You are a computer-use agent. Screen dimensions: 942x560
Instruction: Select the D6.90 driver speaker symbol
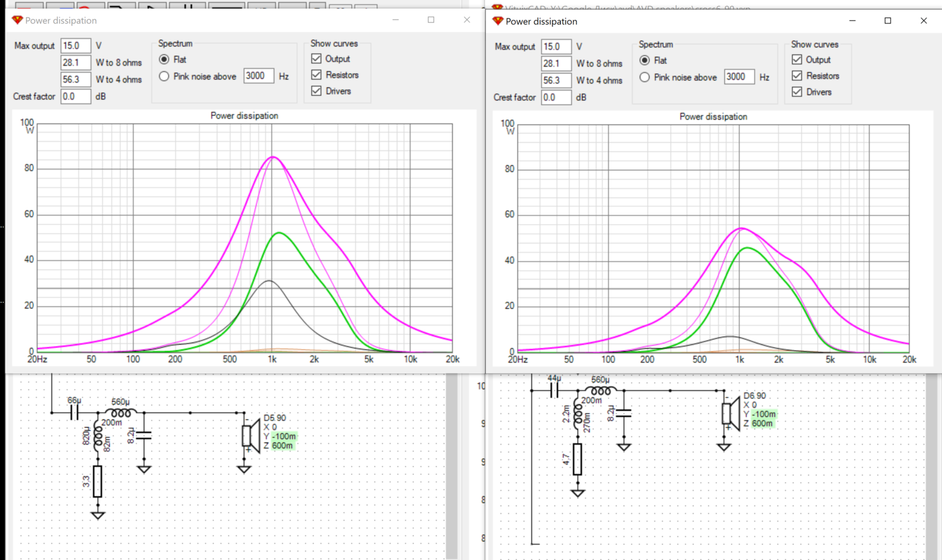[731, 414]
